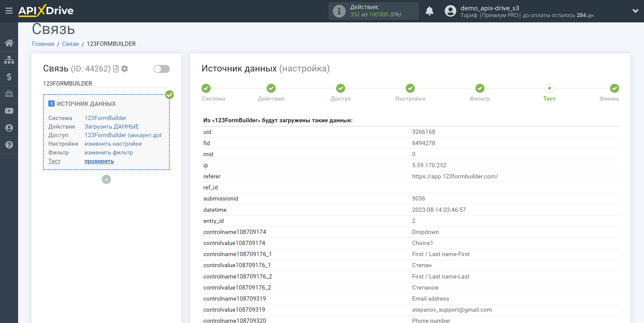Screen dimensions: 644x323
Task: Click the copy document icon beside connection ID
Action: [116, 69]
